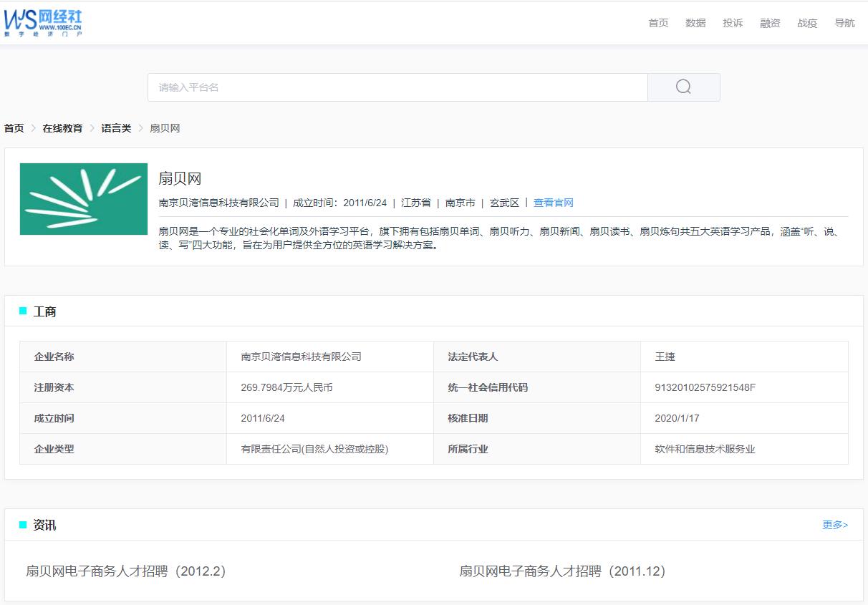
Task: Click the 网经社 site logo
Action: tap(44, 22)
